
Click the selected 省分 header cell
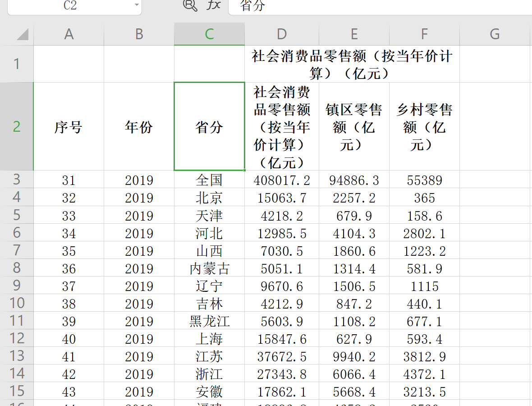209,127
